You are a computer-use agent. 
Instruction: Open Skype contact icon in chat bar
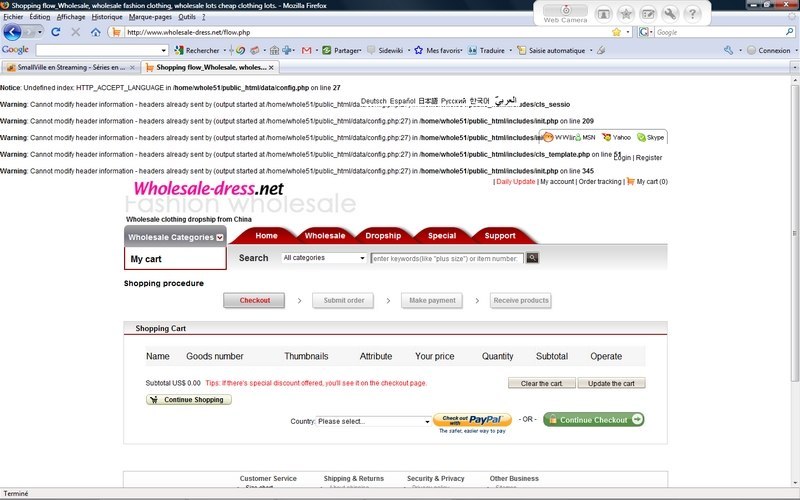641,137
